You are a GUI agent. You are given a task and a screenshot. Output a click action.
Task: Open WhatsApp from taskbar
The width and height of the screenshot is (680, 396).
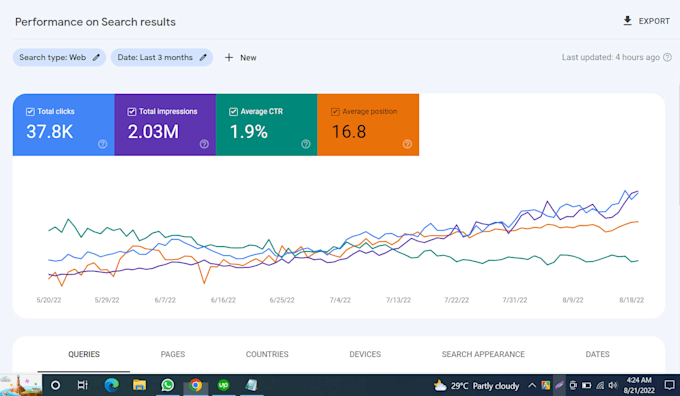click(x=167, y=385)
